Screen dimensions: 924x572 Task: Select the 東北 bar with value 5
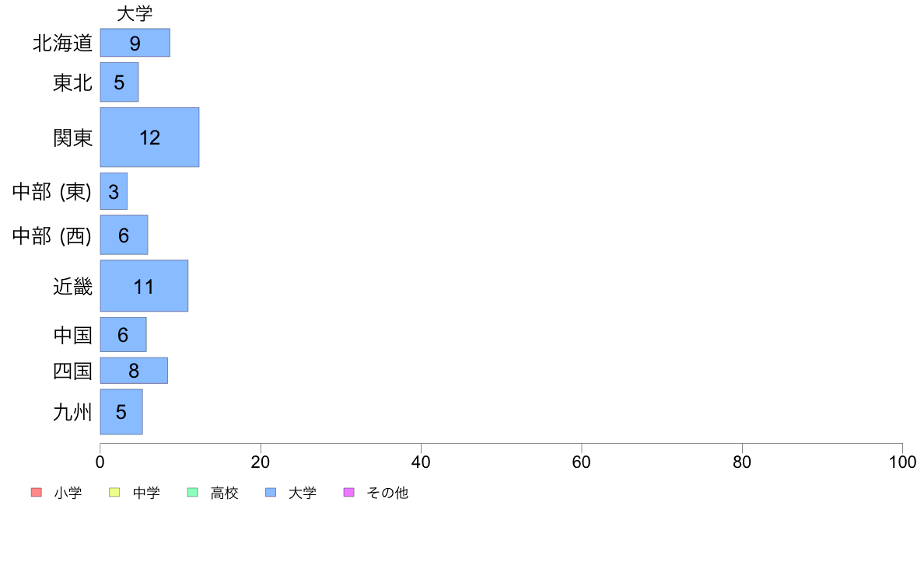(x=119, y=82)
